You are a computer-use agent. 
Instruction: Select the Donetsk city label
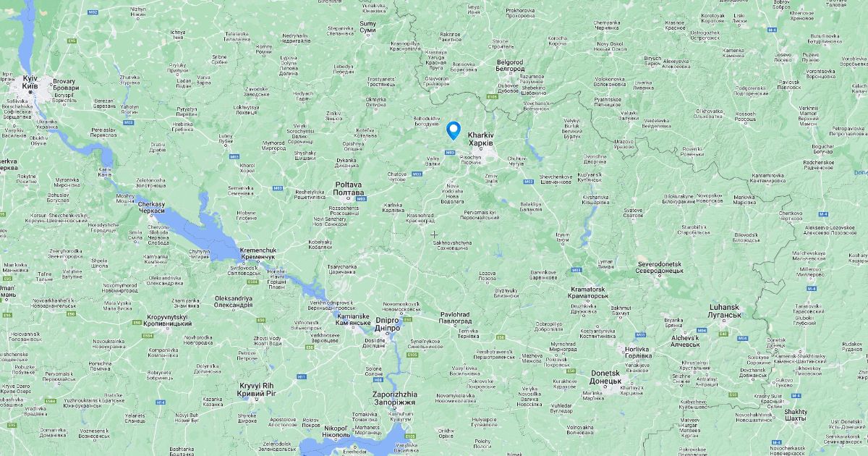(605, 376)
